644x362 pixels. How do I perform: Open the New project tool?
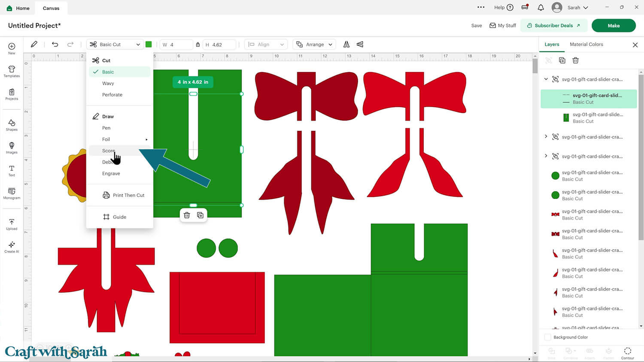pyautogui.click(x=12, y=48)
